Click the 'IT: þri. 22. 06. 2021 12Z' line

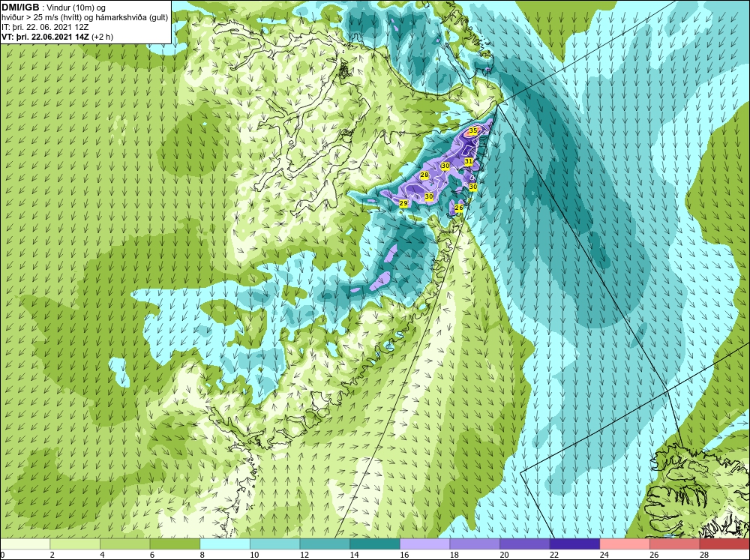click(x=45, y=27)
